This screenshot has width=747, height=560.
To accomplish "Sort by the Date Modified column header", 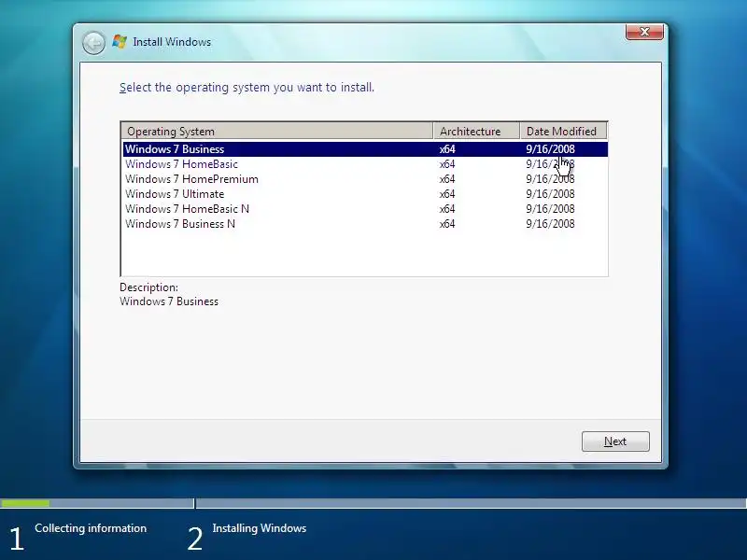I will [564, 131].
